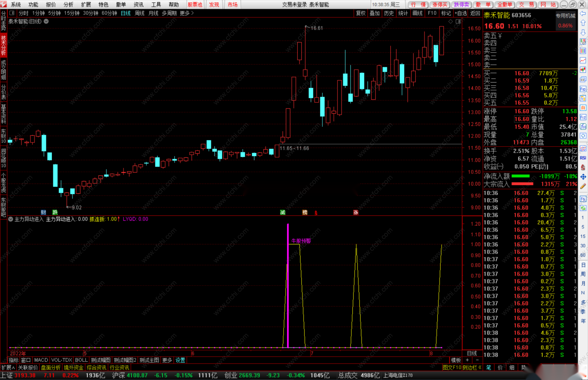Toggle the 侧边栏 sidebar collapse button
The width and height of the screenshot is (588, 380).
472,367
